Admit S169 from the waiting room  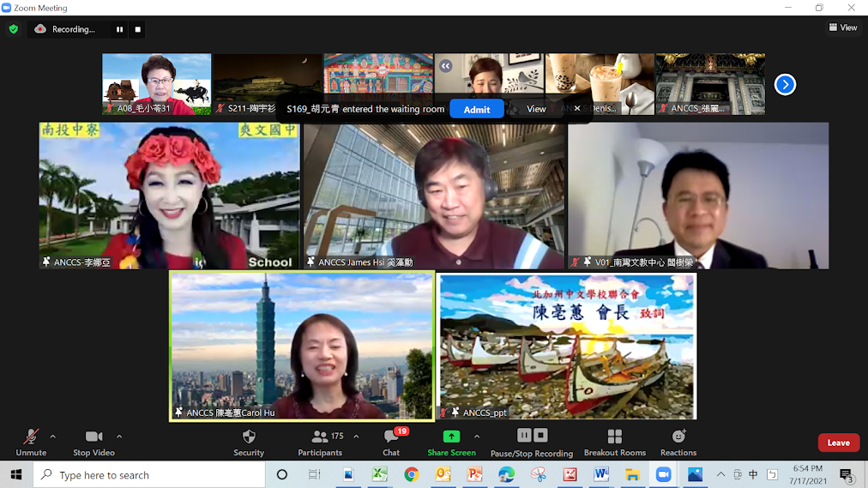click(x=477, y=109)
